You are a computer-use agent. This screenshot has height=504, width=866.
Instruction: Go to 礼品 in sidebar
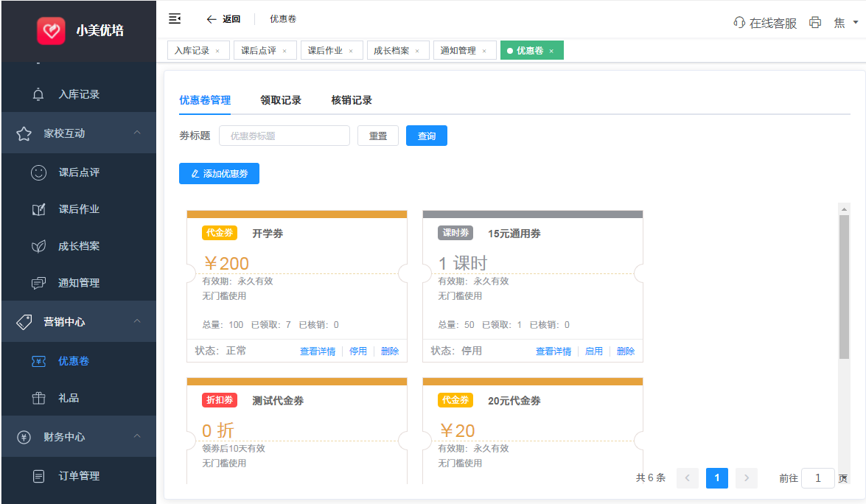[69, 398]
